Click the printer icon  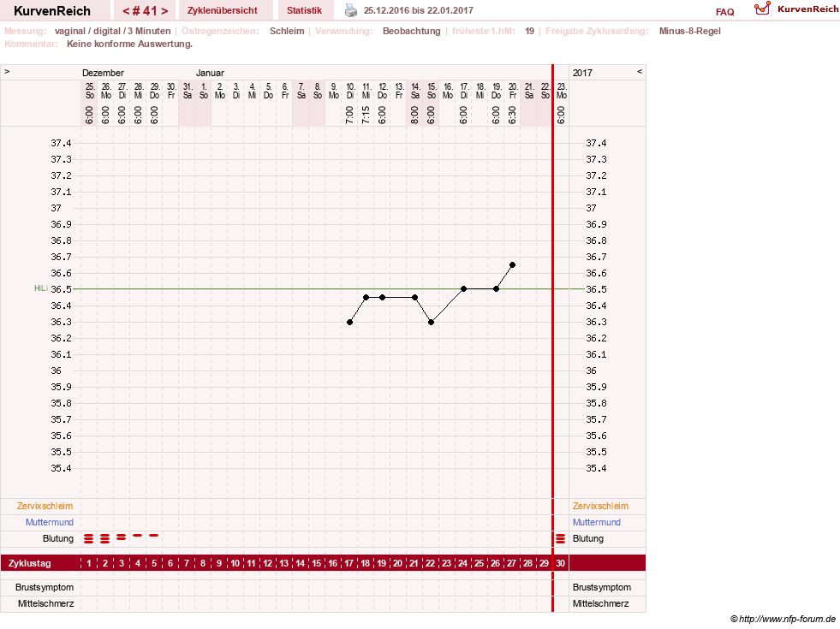point(351,10)
